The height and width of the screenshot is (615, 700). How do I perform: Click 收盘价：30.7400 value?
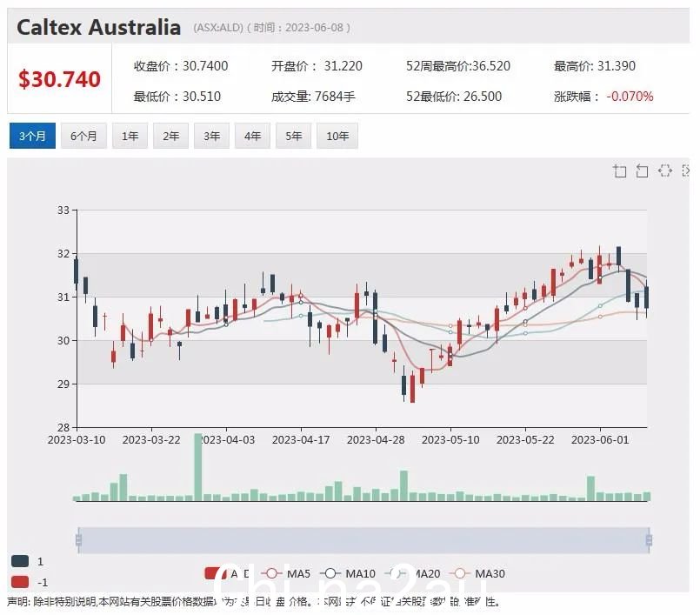pyautogui.click(x=181, y=66)
